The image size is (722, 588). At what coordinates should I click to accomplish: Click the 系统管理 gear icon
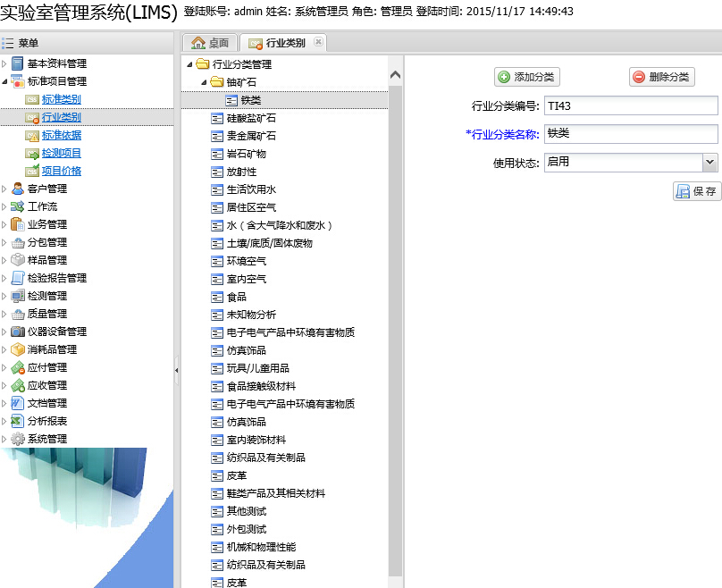coord(18,439)
